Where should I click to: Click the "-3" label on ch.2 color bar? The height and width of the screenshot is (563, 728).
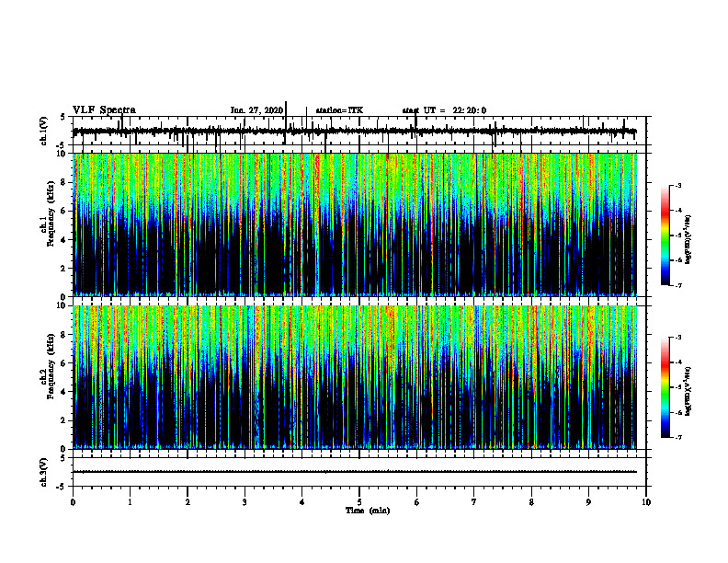click(678, 338)
